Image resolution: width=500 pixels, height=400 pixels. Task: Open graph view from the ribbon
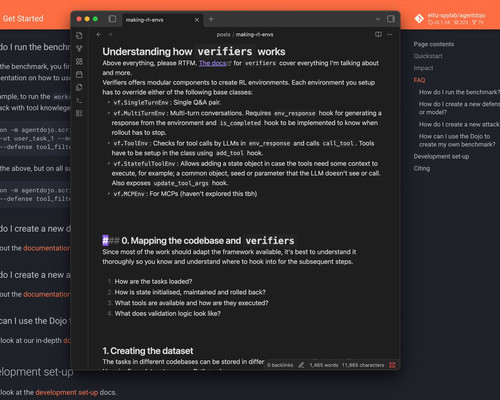[79, 48]
